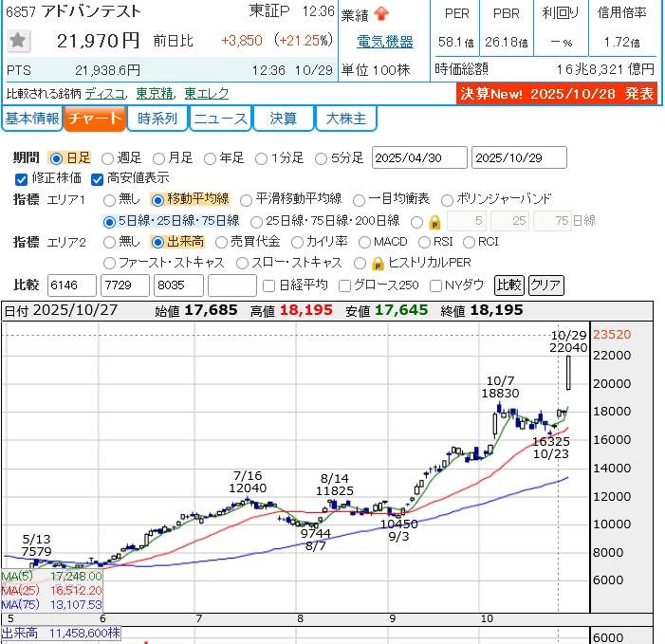Select 5分足 period radio button
Image resolution: width=665 pixels, height=644 pixels.
[x=321, y=158]
